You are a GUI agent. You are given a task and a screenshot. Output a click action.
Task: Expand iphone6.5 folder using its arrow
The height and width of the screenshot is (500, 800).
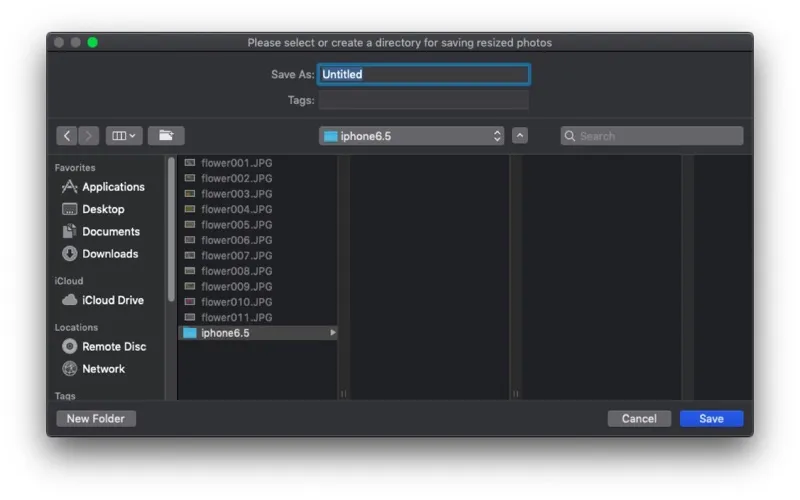click(x=333, y=333)
